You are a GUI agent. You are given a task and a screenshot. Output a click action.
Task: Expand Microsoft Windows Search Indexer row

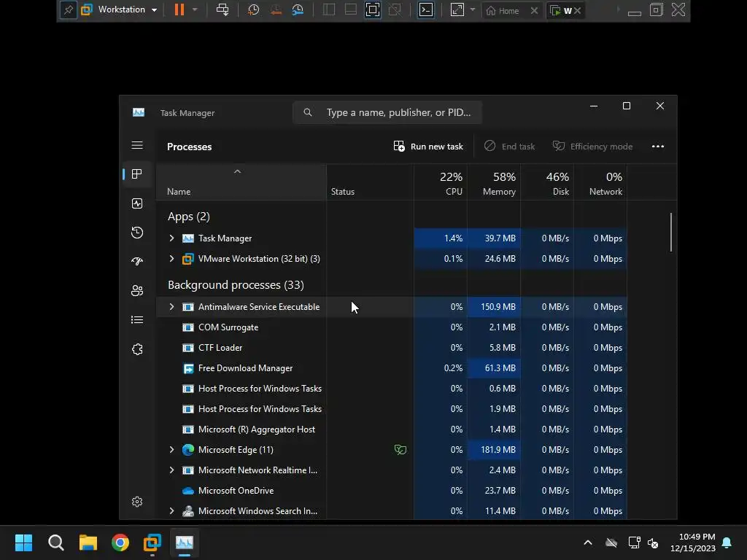(x=172, y=511)
